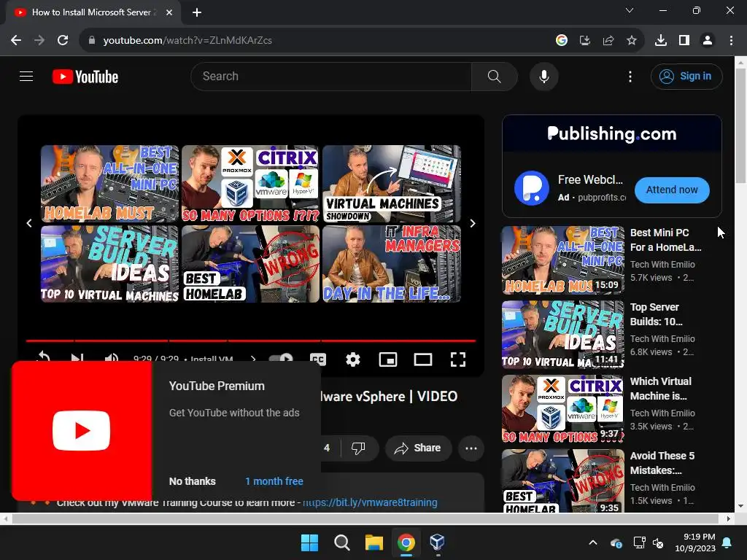
Task: Open the Chrome profile icon
Action: pos(707,41)
